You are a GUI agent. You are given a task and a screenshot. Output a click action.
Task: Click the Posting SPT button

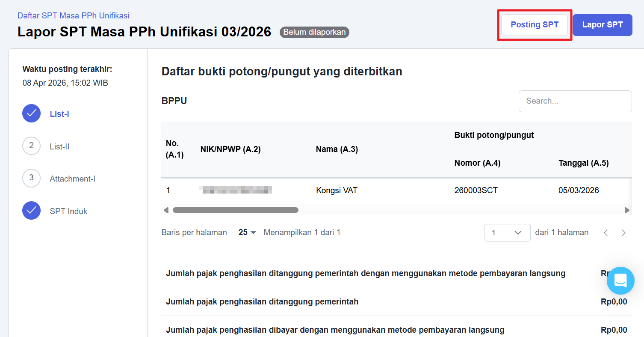click(x=535, y=25)
